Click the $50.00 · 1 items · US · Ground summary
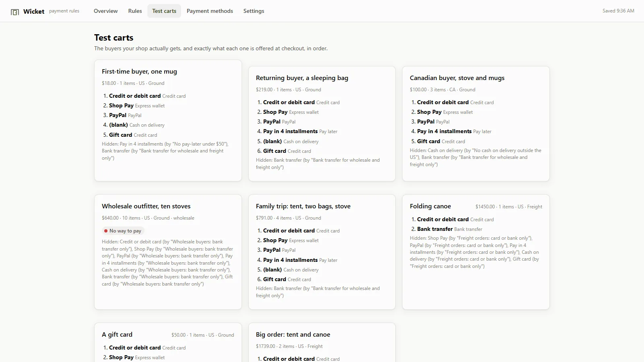This screenshot has height=362, width=644. (202, 335)
